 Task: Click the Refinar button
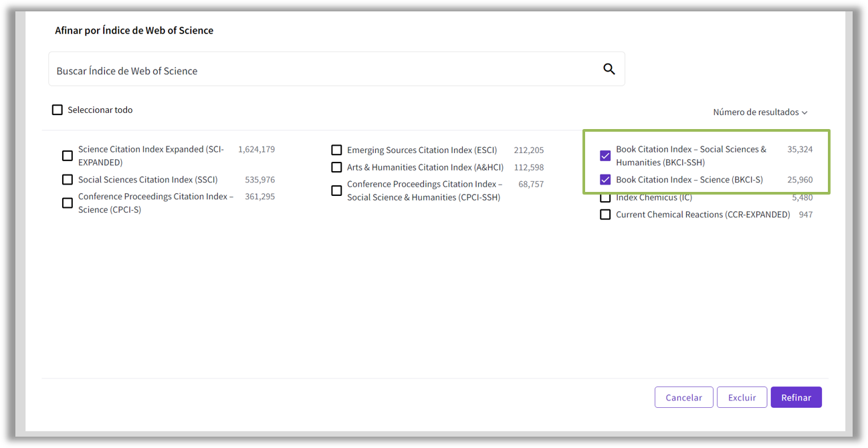[796, 397]
